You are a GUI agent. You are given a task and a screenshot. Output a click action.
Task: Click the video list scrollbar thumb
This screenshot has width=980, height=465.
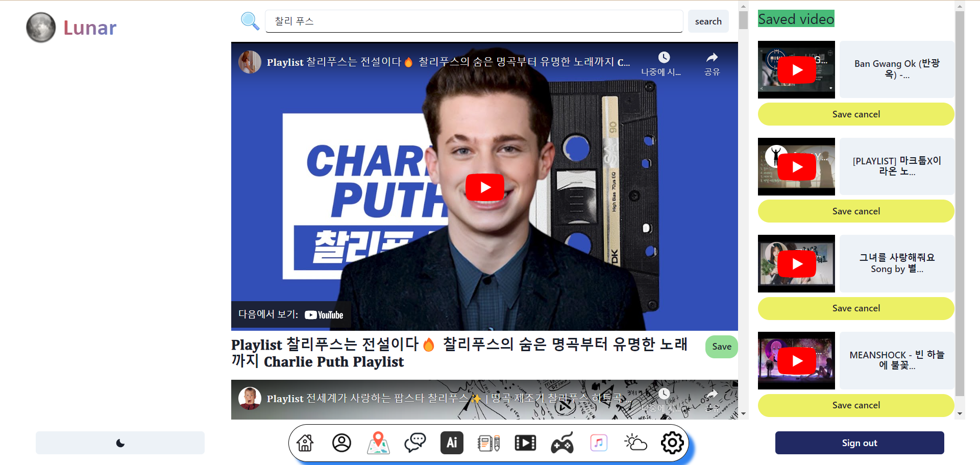(x=743, y=20)
